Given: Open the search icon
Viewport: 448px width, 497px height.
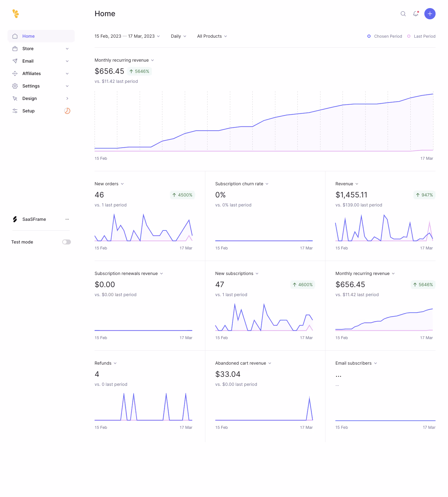Looking at the screenshot, I should 403,14.
